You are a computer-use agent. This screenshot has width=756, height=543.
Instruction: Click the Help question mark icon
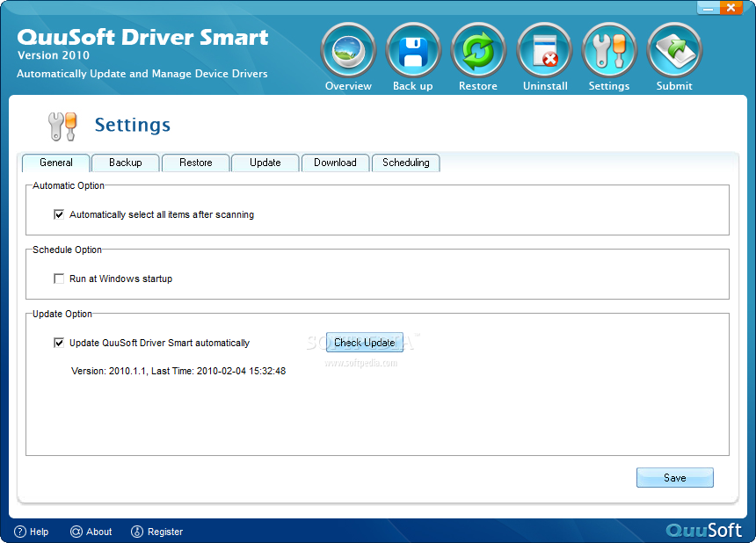click(x=19, y=532)
